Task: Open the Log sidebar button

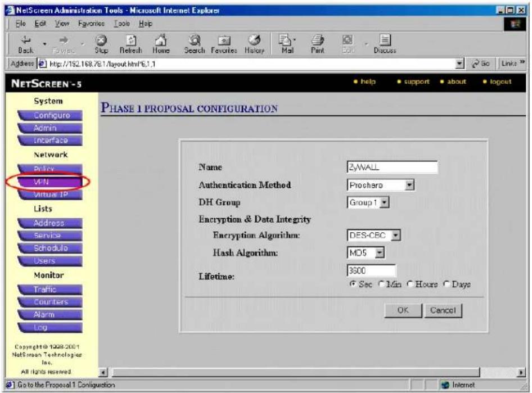Action: point(50,327)
